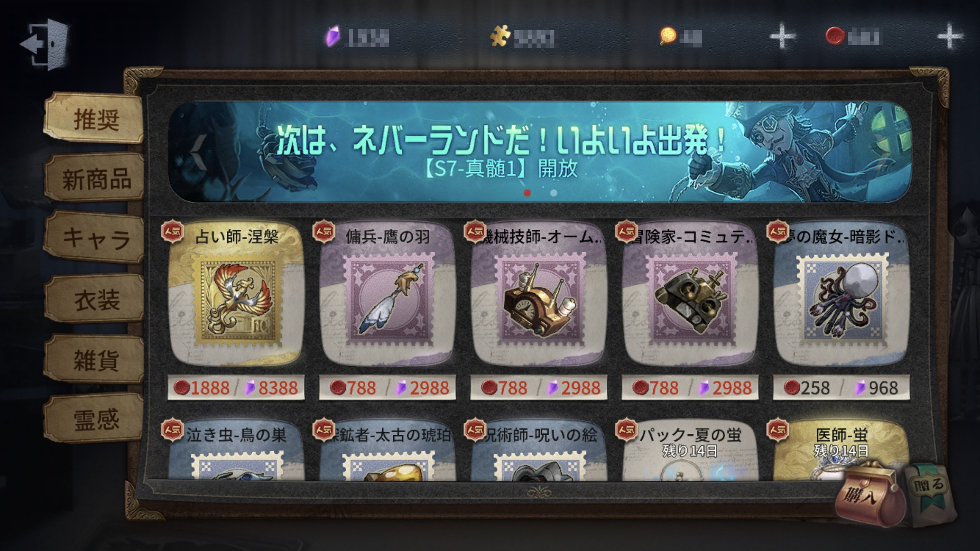Click the exit door icon
The height and width of the screenshot is (551, 980).
pyautogui.click(x=44, y=44)
